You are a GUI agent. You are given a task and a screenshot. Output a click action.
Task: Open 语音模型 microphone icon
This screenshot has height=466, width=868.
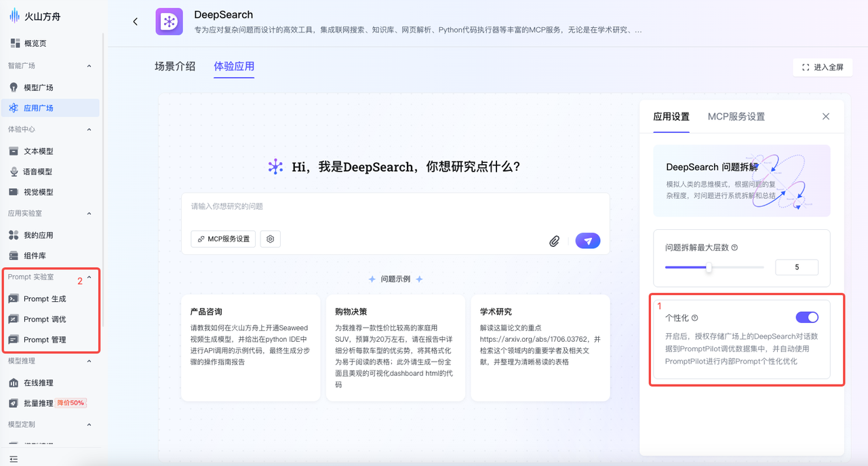click(x=14, y=172)
